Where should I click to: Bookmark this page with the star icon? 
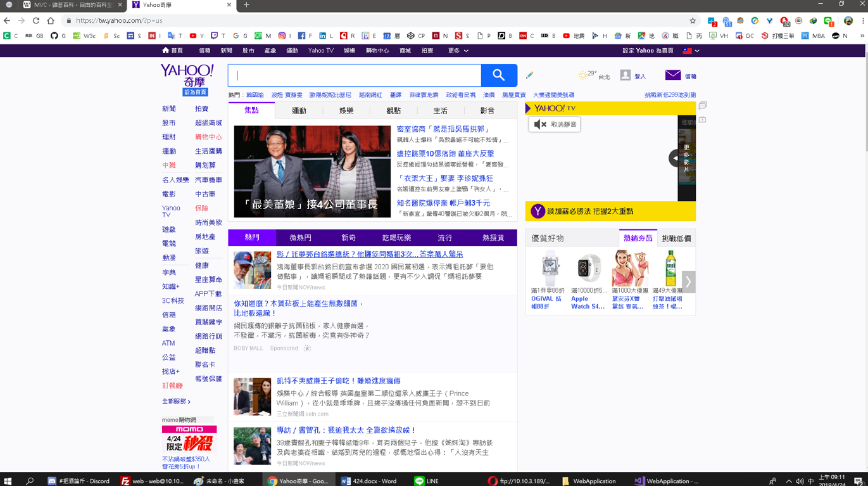point(693,20)
